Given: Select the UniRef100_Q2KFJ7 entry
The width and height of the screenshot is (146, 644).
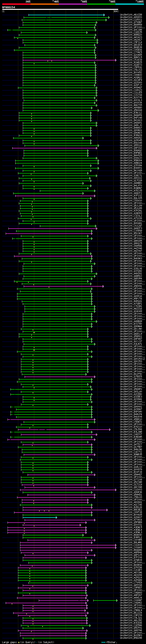Looking at the screenshot, I should pyautogui.click(x=131, y=85).
